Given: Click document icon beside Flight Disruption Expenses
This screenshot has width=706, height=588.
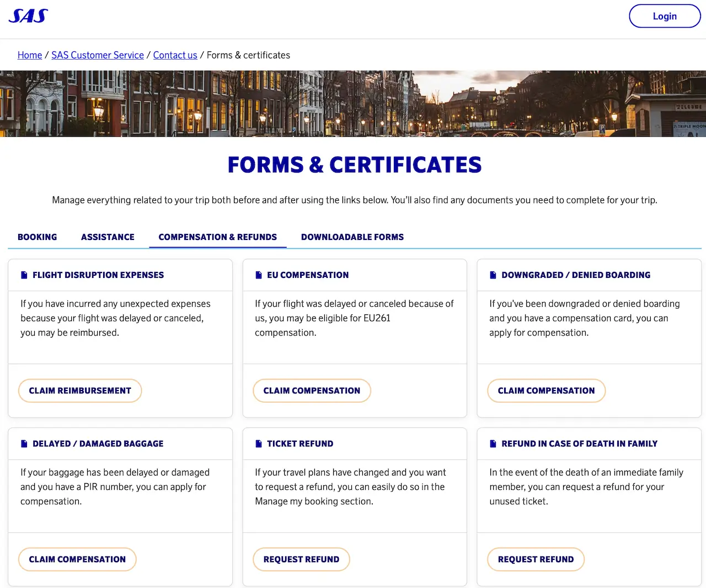Looking at the screenshot, I should [x=24, y=275].
